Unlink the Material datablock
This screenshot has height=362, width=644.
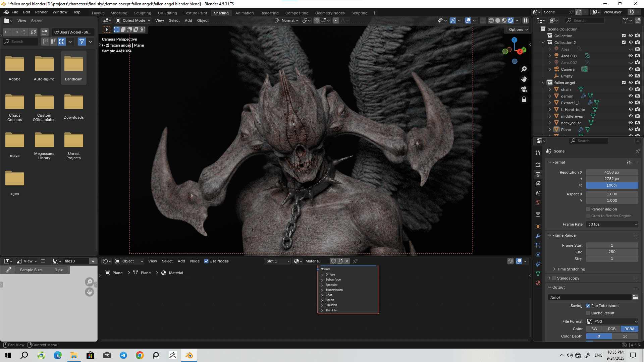tap(347, 261)
